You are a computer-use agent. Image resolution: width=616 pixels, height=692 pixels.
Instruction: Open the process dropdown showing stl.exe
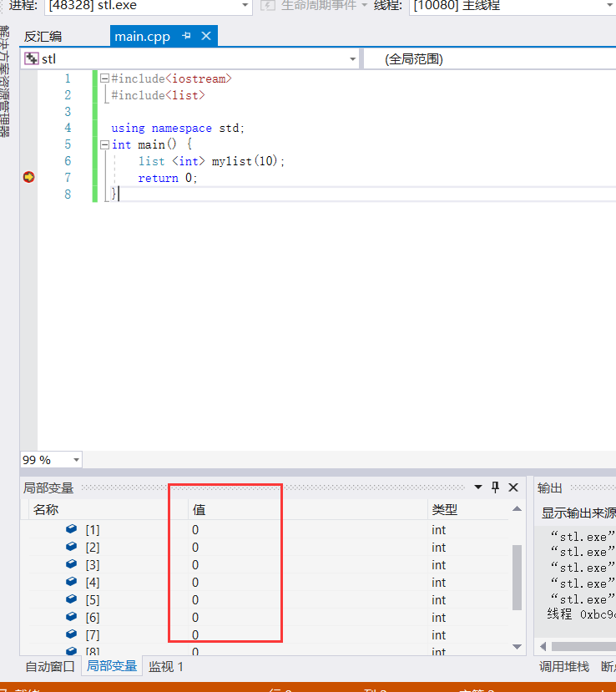[149, 6]
